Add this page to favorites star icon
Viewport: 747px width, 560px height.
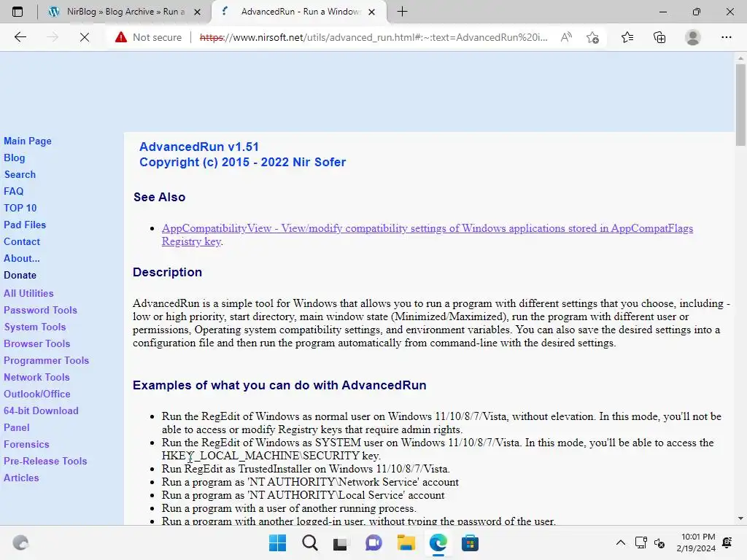click(x=592, y=37)
